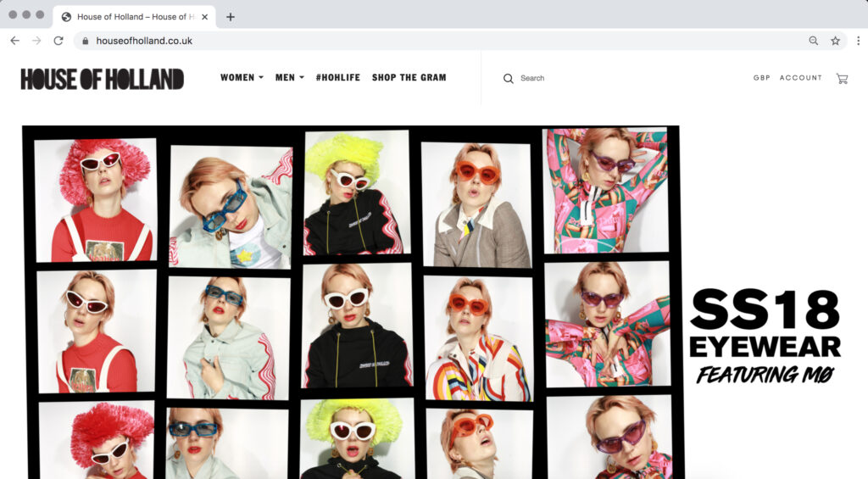Open the ACCOUNT link
Screen dimensions: 868x479
click(800, 78)
